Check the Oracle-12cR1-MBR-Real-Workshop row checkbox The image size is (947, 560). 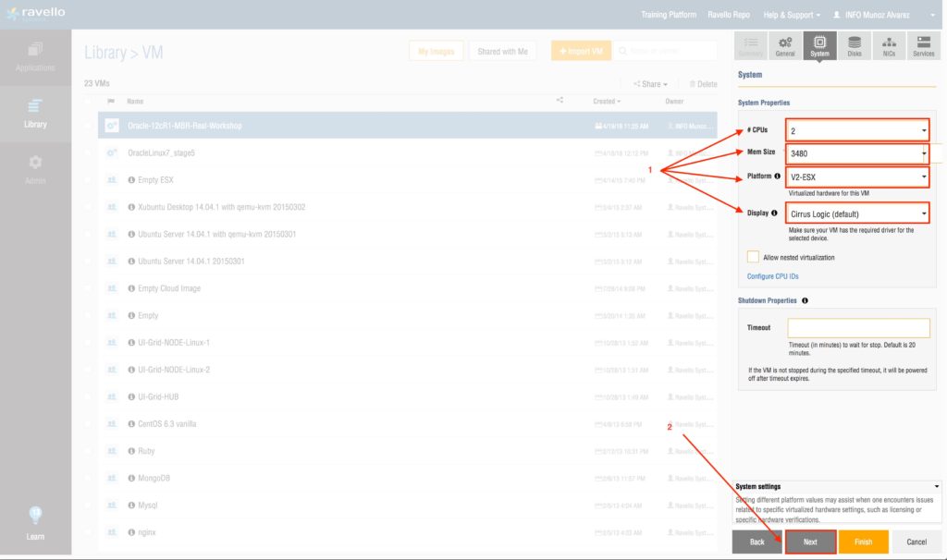click(x=89, y=126)
